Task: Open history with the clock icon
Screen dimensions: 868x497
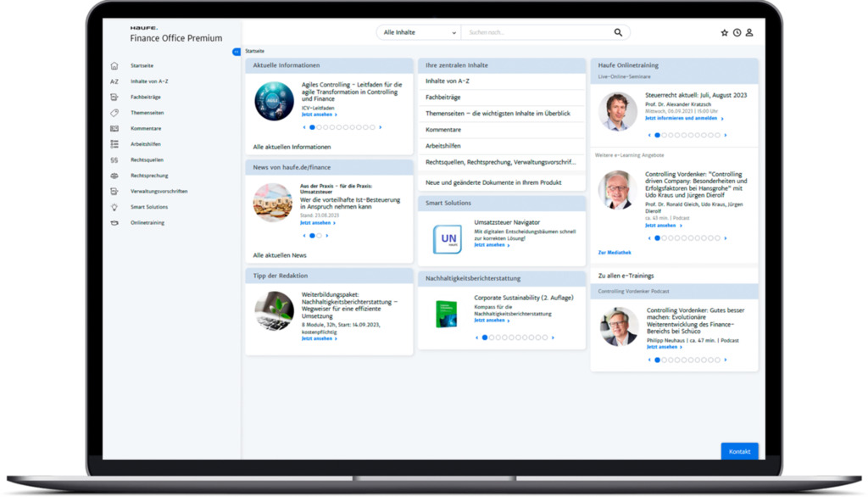Action: [737, 33]
